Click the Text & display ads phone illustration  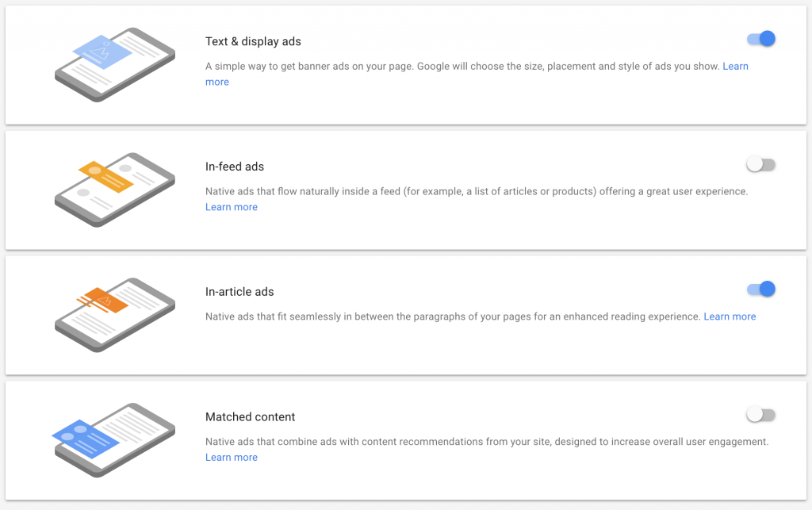coord(115,65)
